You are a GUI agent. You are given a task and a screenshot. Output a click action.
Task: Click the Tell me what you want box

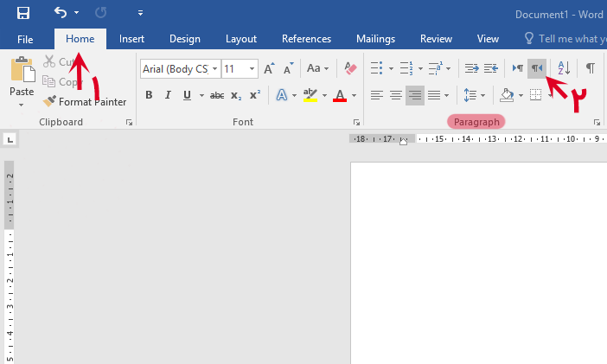tap(565, 39)
